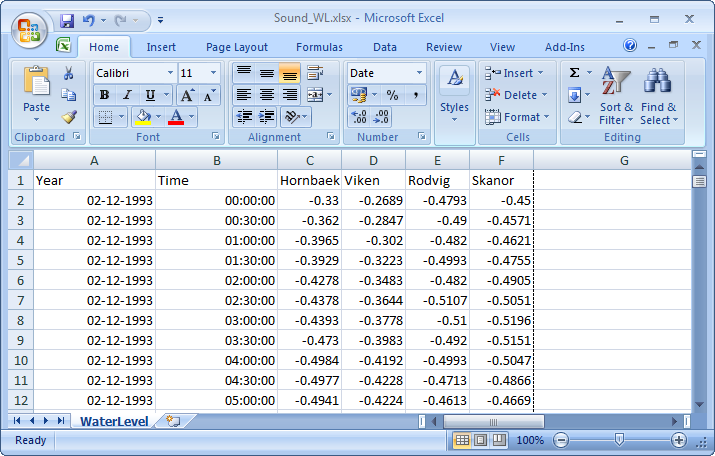Image resolution: width=715 pixels, height=456 pixels.
Task: Apply comma style
Action: (x=415, y=95)
